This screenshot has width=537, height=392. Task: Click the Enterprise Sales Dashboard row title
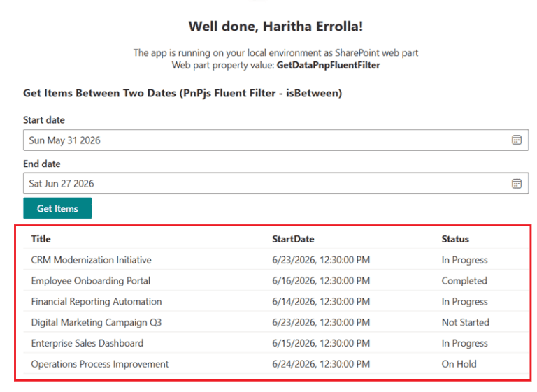[x=87, y=343]
